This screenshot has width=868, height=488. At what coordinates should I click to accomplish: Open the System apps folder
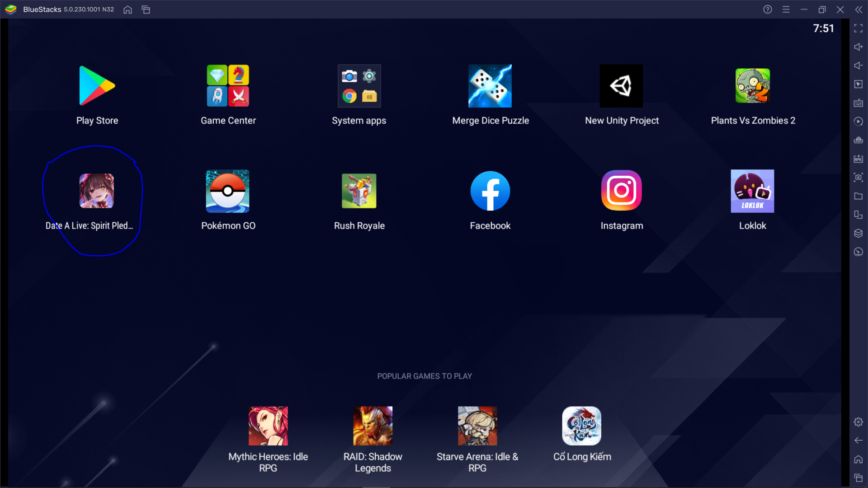(x=359, y=86)
